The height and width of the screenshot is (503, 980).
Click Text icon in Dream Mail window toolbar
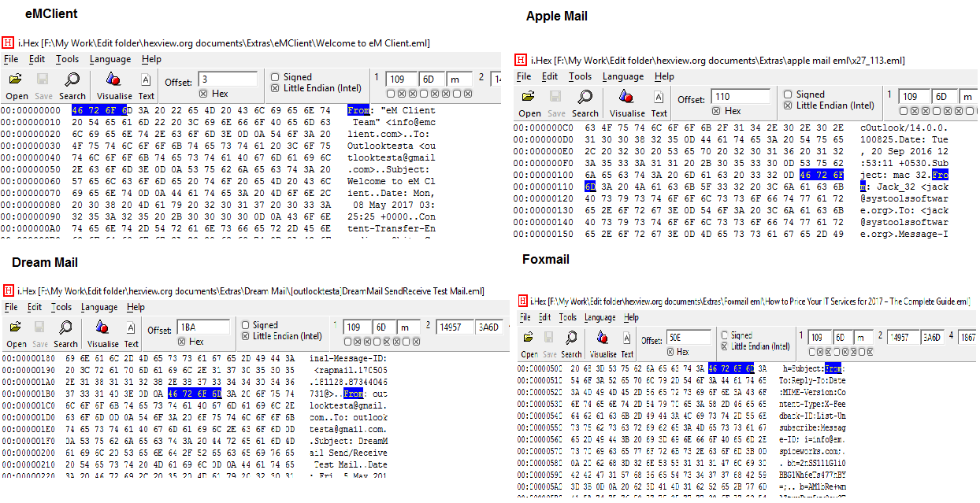(x=132, y=327)
